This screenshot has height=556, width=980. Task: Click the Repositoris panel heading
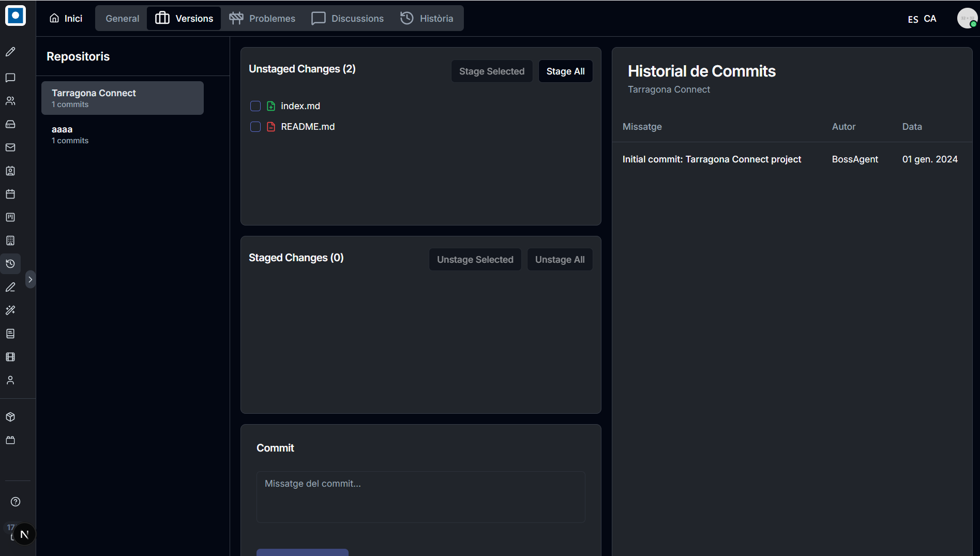78,56
